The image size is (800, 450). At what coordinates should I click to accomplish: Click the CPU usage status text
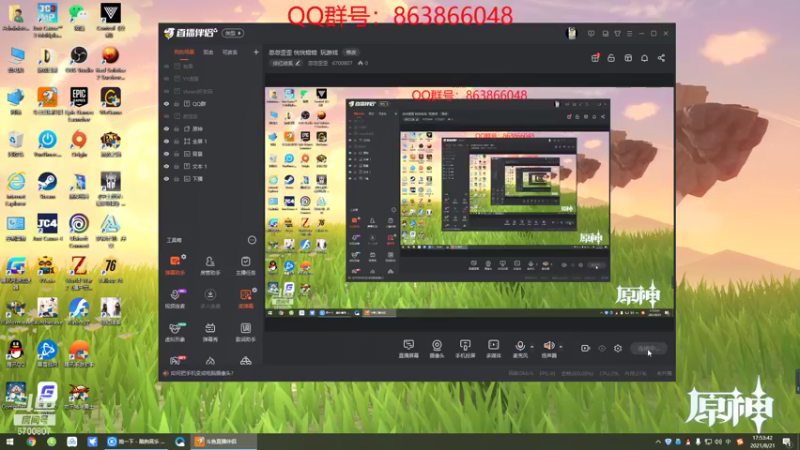click(609, 373)
